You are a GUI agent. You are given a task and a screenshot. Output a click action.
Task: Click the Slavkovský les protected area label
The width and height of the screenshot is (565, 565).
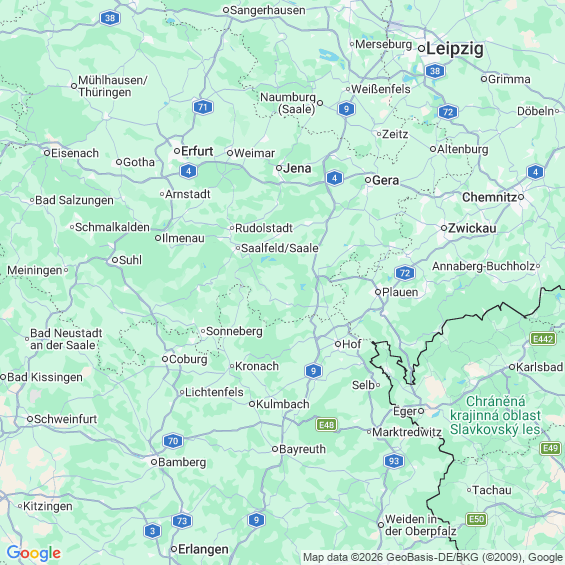tap(495, 415)
